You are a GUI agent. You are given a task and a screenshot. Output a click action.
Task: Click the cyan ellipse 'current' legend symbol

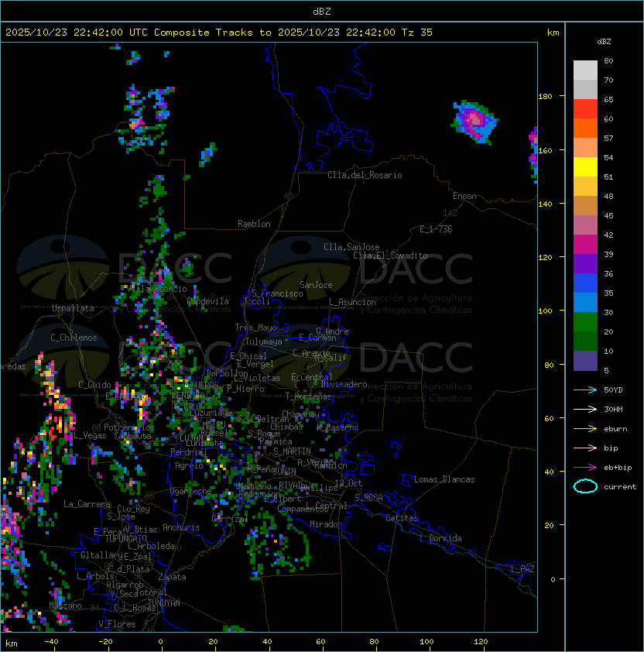(x=585, y=486)
